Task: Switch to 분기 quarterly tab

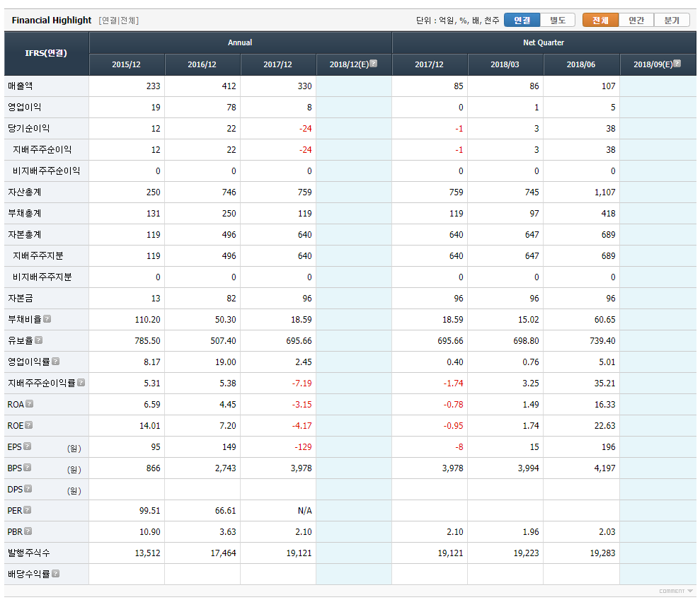Action: pos(672,20)
